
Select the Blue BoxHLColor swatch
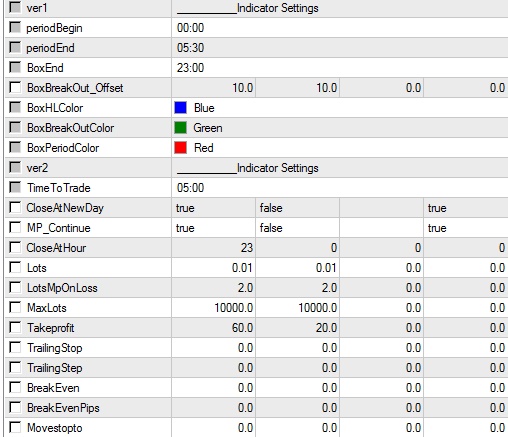[180, 108]
